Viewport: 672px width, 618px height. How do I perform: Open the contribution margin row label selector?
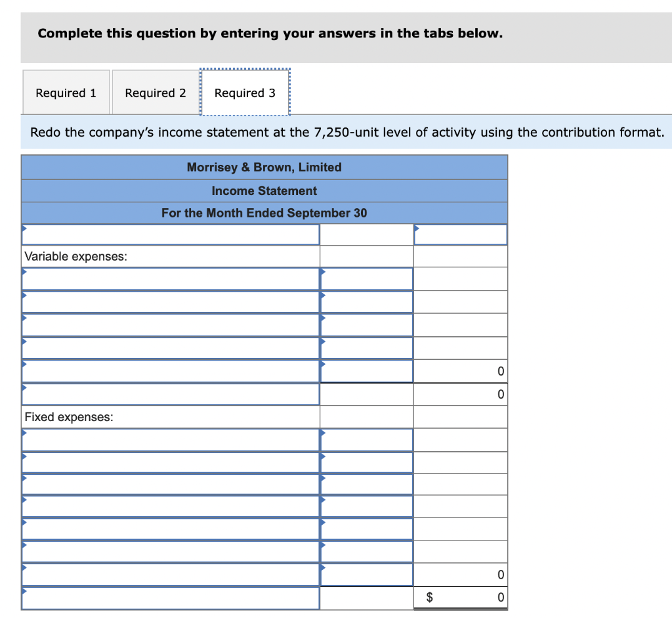point(171,393)
